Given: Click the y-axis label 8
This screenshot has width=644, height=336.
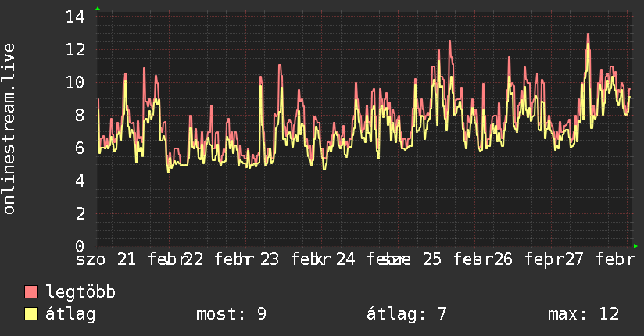Looking at the screenshot, I should coord(80,115).
